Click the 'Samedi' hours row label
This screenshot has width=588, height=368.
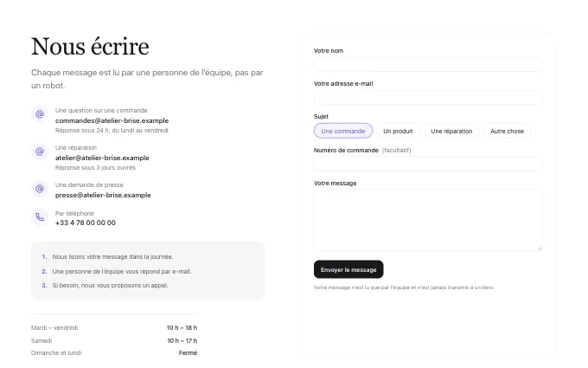coord(42,340)
